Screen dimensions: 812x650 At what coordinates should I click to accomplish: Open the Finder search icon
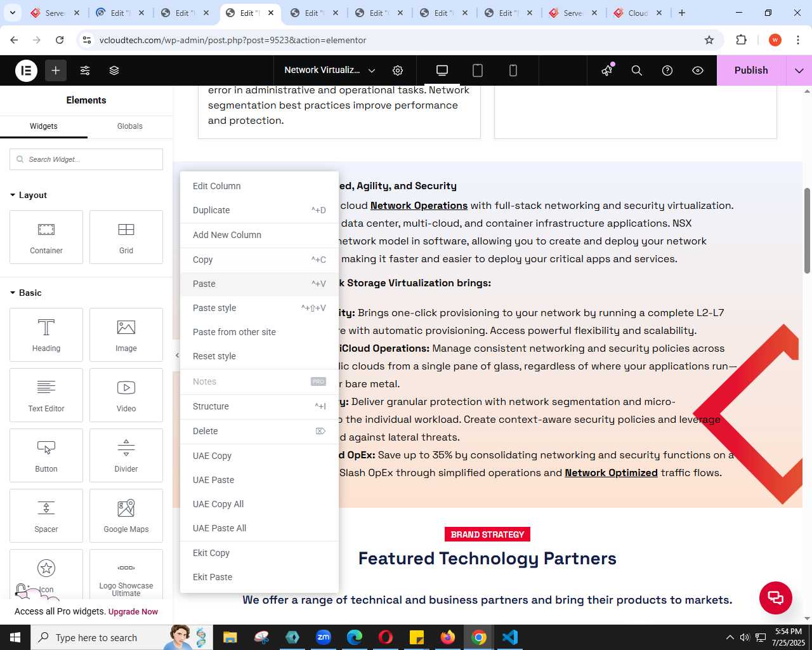point(637,70)
